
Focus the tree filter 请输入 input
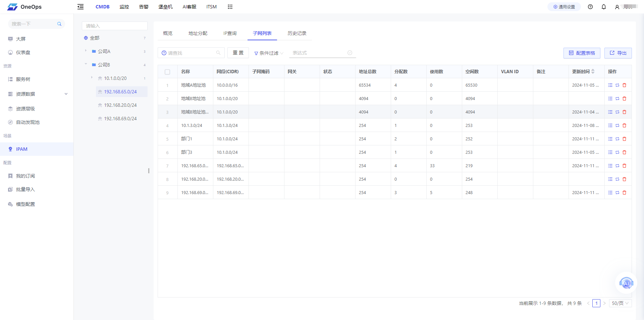[x=115, y=26]
